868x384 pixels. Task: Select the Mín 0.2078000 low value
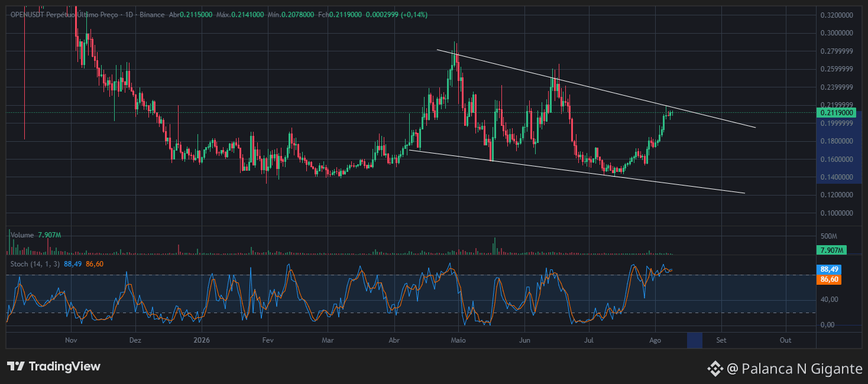[x=291, y=14]
